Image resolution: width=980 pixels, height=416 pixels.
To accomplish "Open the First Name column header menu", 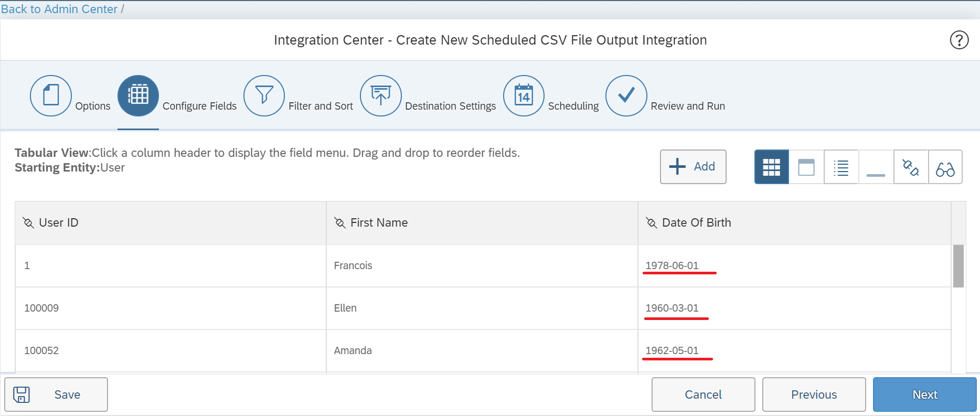I will point(482,223).
